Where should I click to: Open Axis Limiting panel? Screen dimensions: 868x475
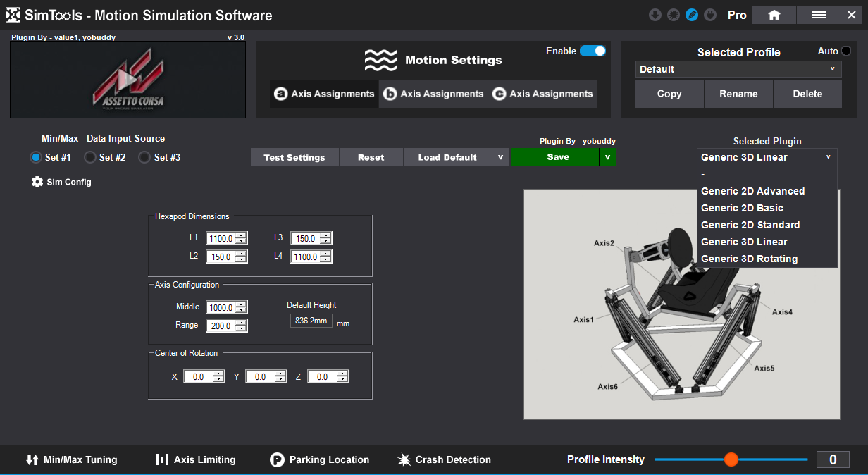tap(196, 459)
